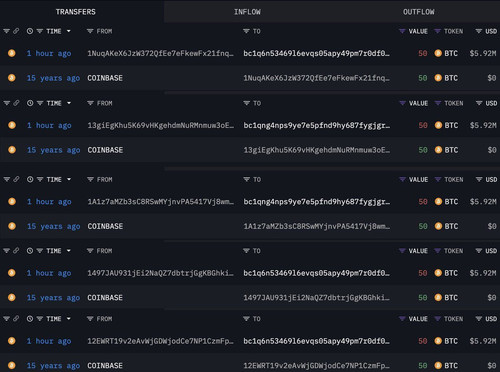Open bc1q6n5346 recipient in the 1497JAU931 row
500x372 pixels.
pos(316,273)
